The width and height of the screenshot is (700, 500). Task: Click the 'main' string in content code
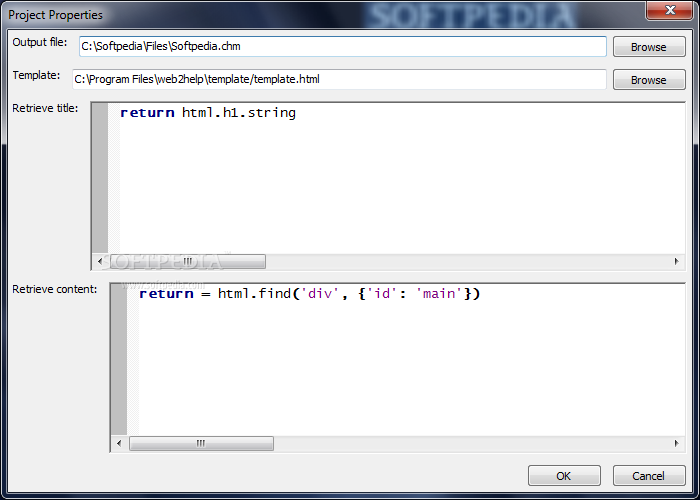[439, 294]
